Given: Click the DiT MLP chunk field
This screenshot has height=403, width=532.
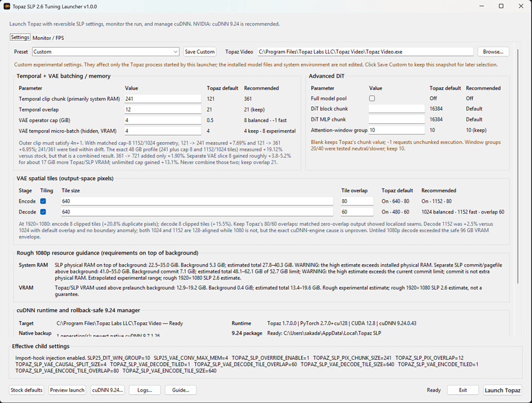Looking at the screenshot, I should click(397, 120).
